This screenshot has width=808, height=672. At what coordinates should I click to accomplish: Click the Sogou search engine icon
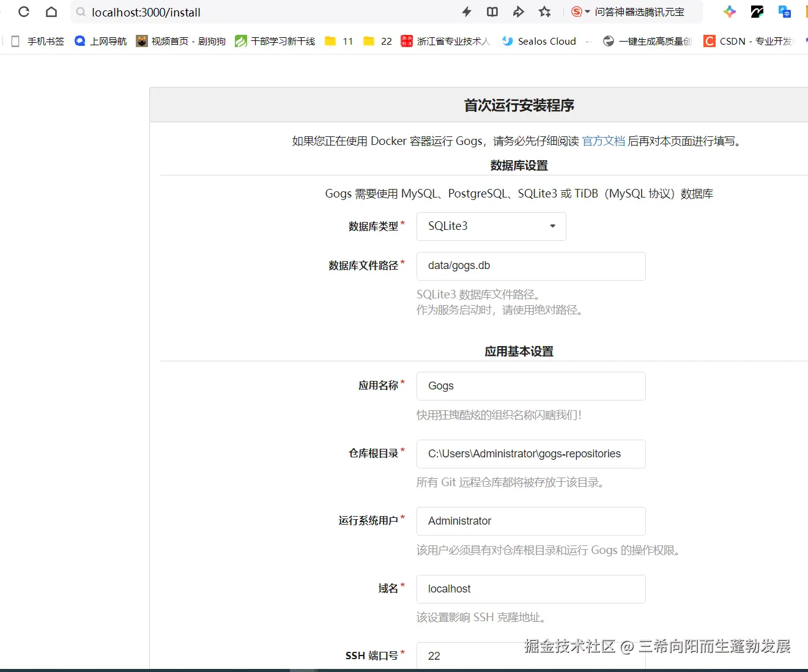coord(576,12)
